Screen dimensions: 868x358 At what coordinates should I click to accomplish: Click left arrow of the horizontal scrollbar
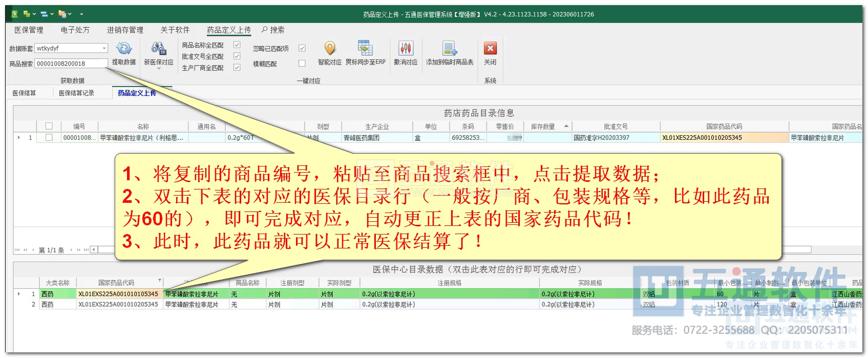94,250
